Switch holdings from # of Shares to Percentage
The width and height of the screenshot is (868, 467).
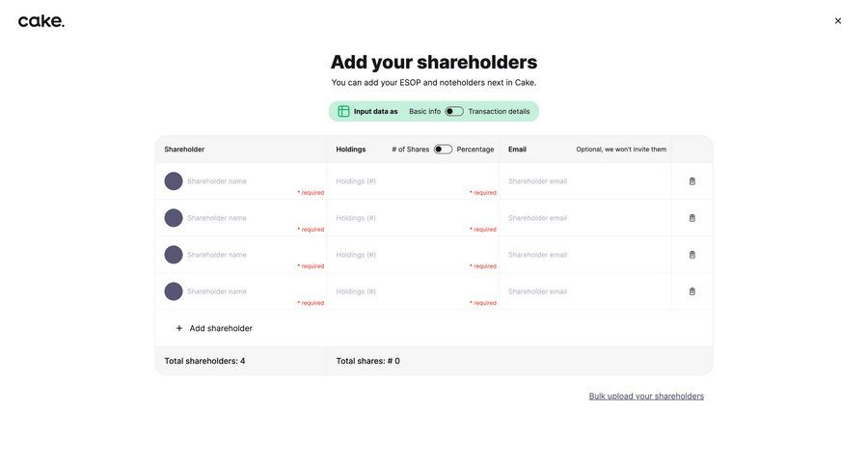[443, 150]
